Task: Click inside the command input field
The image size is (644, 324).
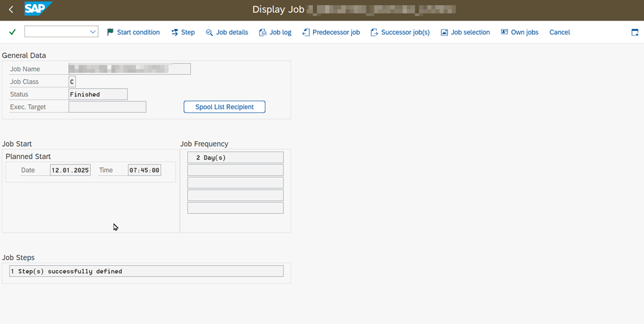Action: point(55,32)
